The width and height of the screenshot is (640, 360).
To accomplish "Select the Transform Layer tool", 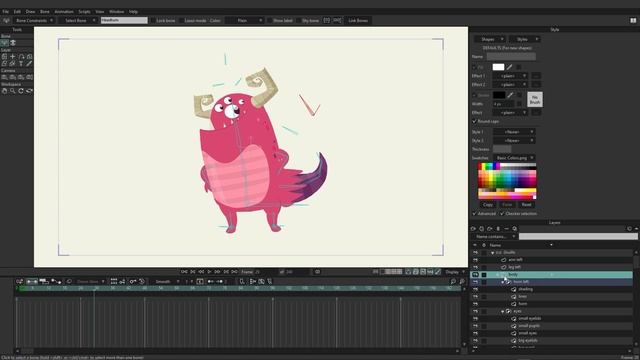I will (x=4, y=56).
